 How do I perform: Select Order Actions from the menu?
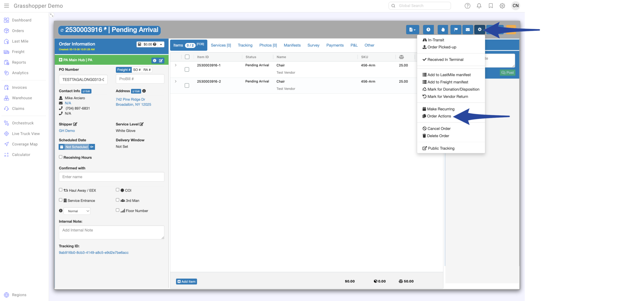point(439,116)
